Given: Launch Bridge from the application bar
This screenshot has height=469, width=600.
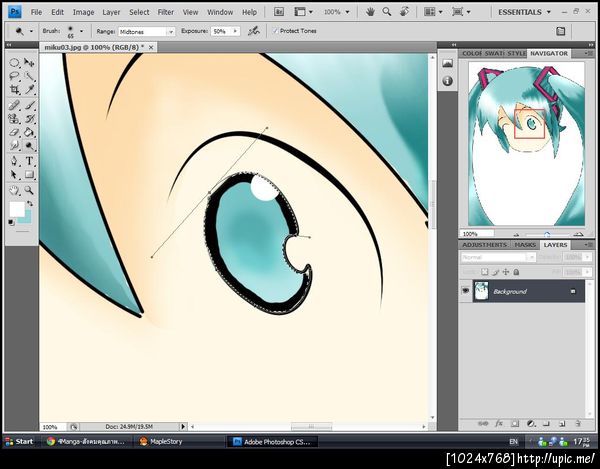Looking at the screenshot, I should click(x=279, y=12).
